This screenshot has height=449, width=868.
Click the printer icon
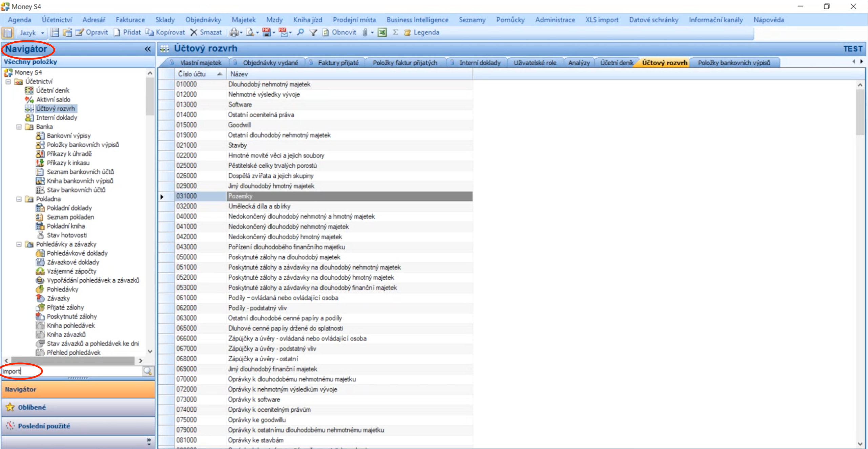tap(234, 33)
